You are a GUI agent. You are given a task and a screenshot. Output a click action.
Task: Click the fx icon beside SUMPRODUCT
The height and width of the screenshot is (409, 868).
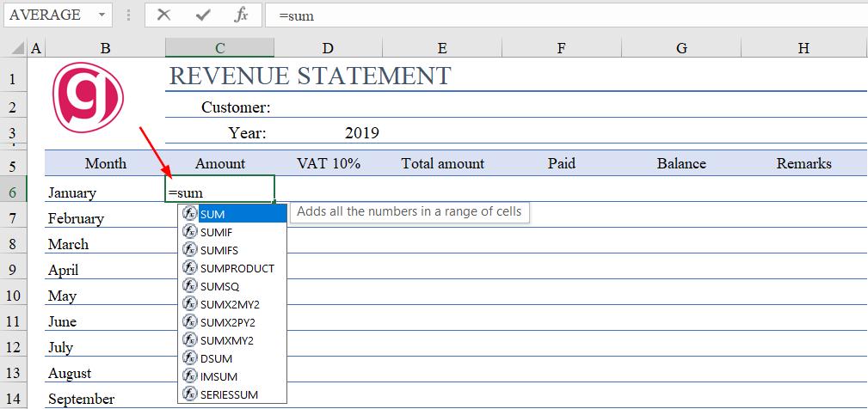point(190,268)
